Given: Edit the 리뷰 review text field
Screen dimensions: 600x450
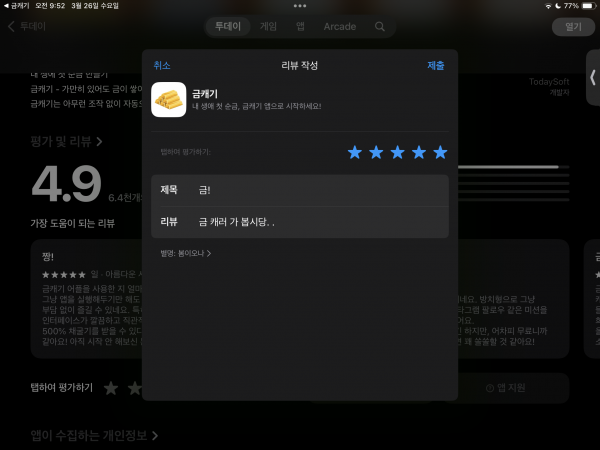Looking at the screenshot, I should [300, 222].
